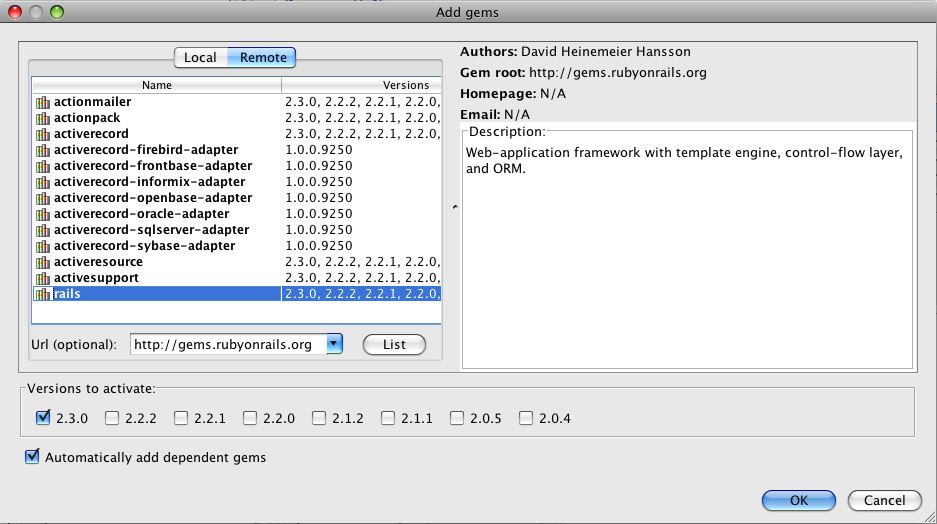Click the Versions column header
This screenshot has width=937, height=524.
coord(362,85)
